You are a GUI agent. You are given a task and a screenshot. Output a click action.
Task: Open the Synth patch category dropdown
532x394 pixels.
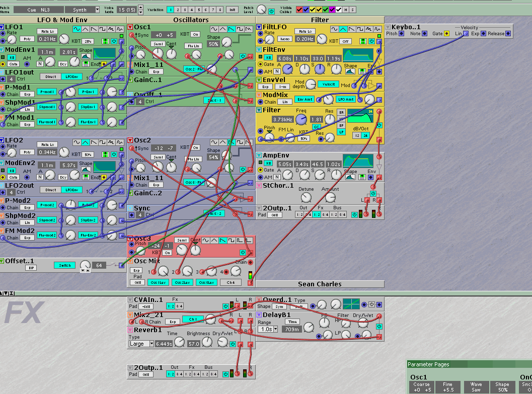point(83,10)
